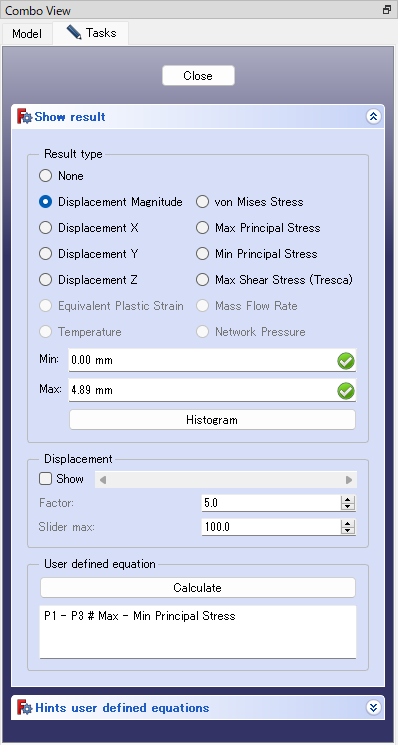Select Max Principal Stress option

tap(203, 228)
